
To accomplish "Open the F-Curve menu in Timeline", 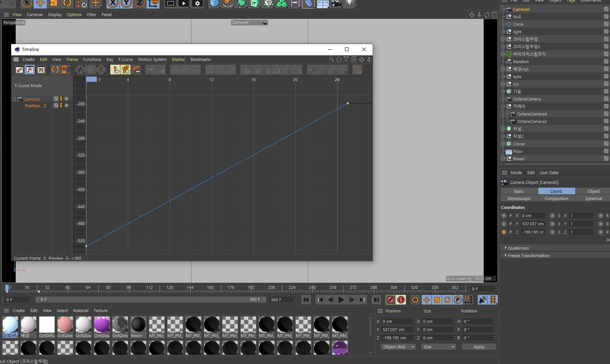I will [126, 59].
